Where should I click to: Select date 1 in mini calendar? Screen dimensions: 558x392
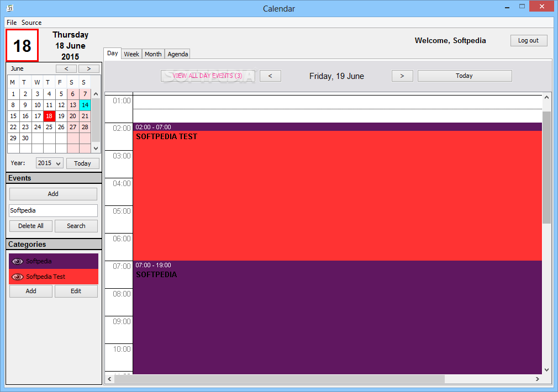click(13, 94)
